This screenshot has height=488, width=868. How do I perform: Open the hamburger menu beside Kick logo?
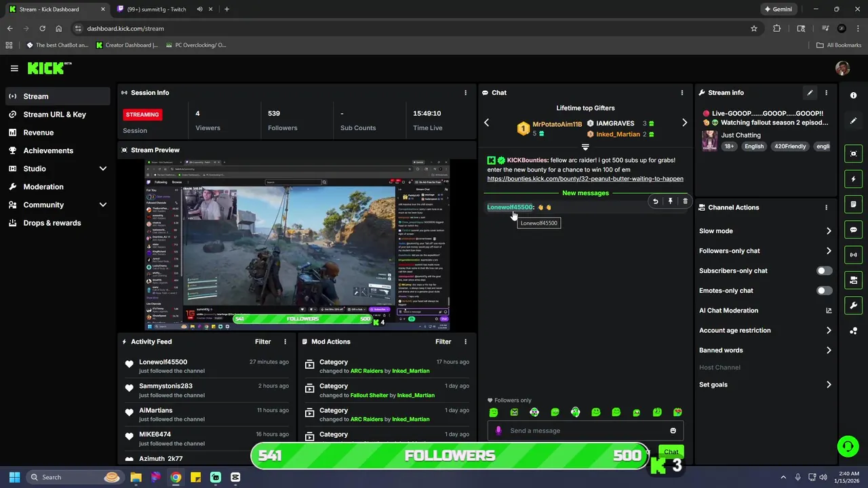pyautogui.click(x=14, y=68)
